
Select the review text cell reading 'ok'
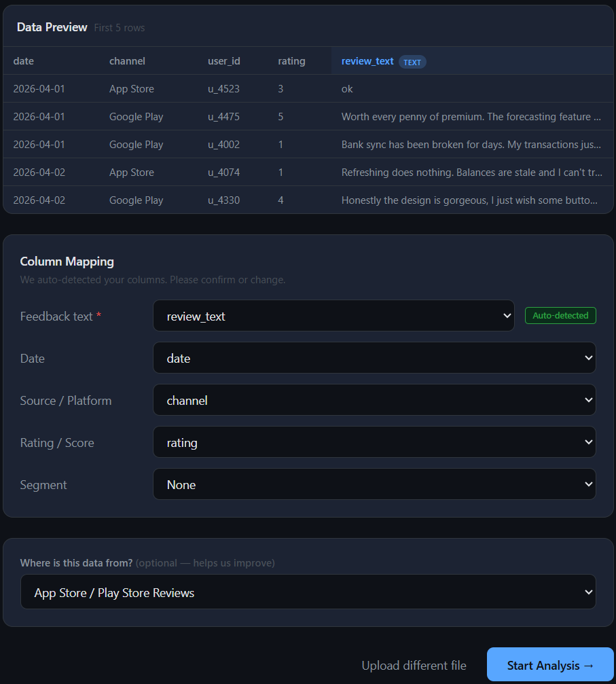(x=347, y=89)
